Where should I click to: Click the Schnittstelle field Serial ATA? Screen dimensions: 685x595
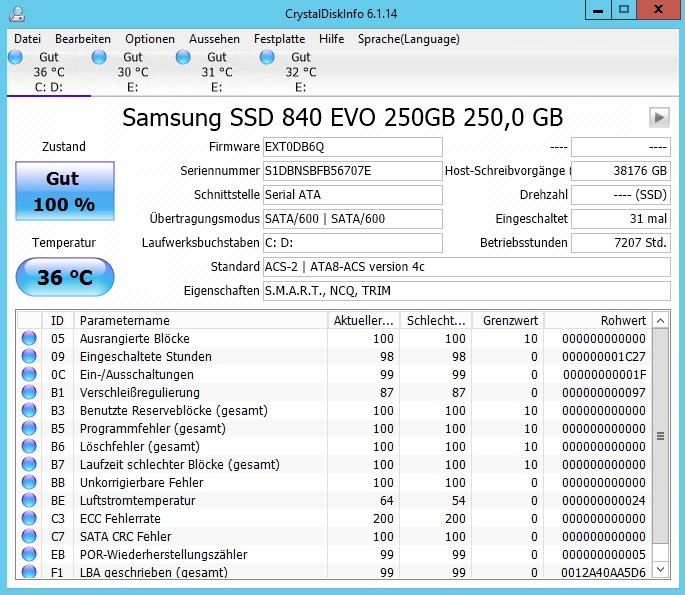353,195
